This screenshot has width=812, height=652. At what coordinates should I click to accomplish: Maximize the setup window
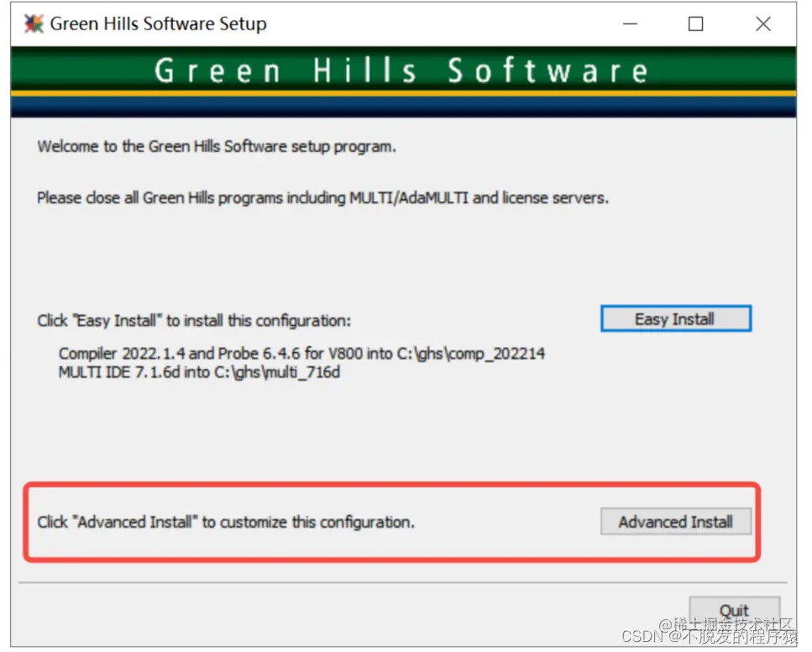(x=695, y=24)
